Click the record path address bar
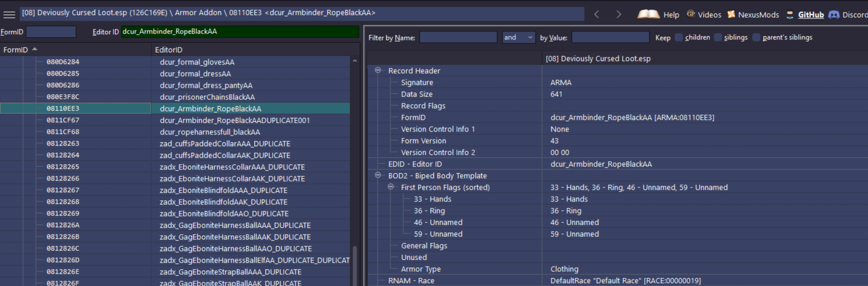Screen dimensions: 868x286 (x=302, y=13)
